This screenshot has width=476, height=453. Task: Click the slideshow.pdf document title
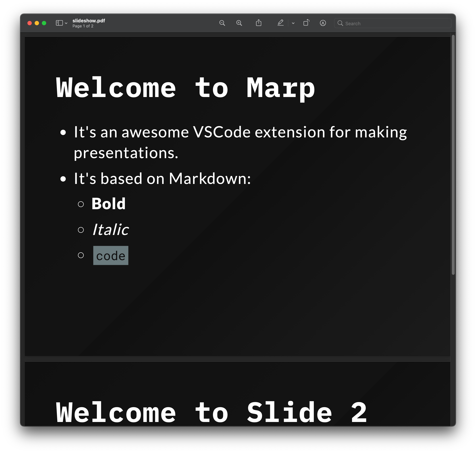coord(89,21)
